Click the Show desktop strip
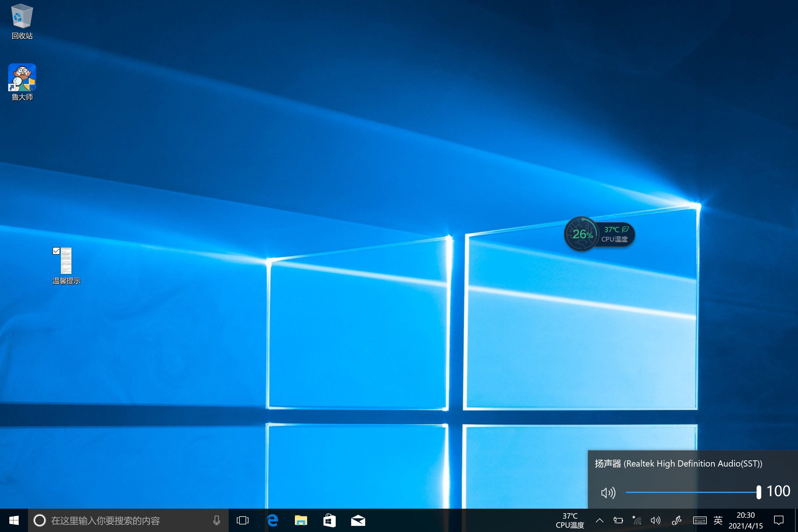798x532 pixels. tap(796, 520)
